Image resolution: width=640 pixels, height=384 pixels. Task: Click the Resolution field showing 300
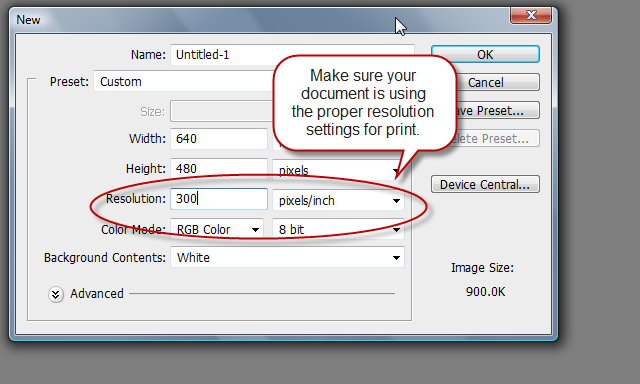point(219,199)
